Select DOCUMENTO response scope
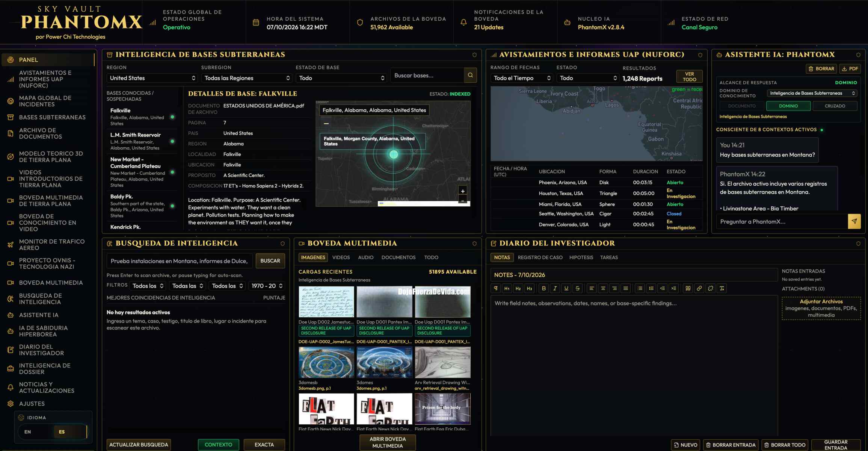 (x=742, y=106)
